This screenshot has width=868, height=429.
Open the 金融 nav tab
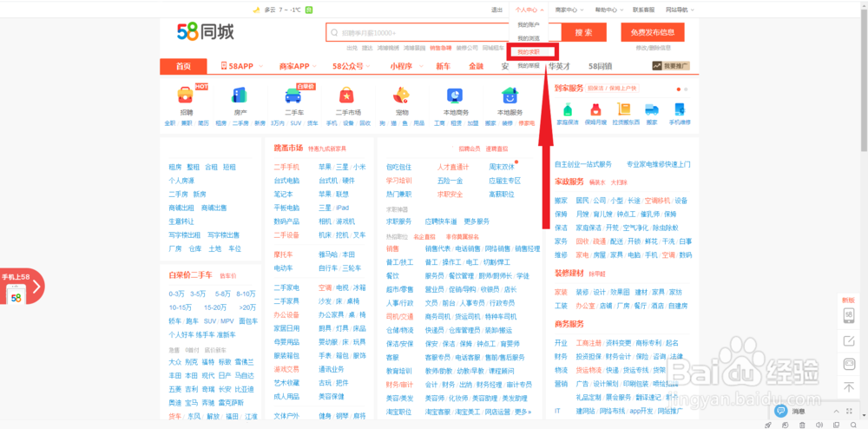tap(476, 66)
